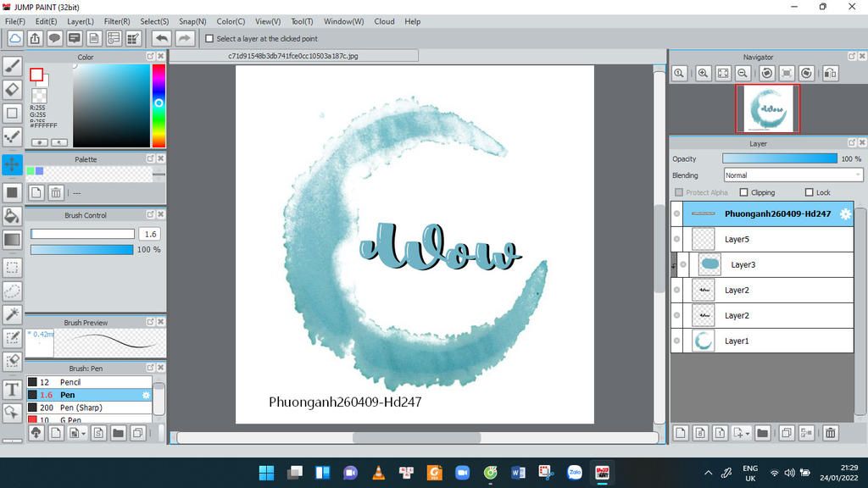Screen dimensions: 868x488
Task: Open the File menu
Action: [x=15, y=21]
